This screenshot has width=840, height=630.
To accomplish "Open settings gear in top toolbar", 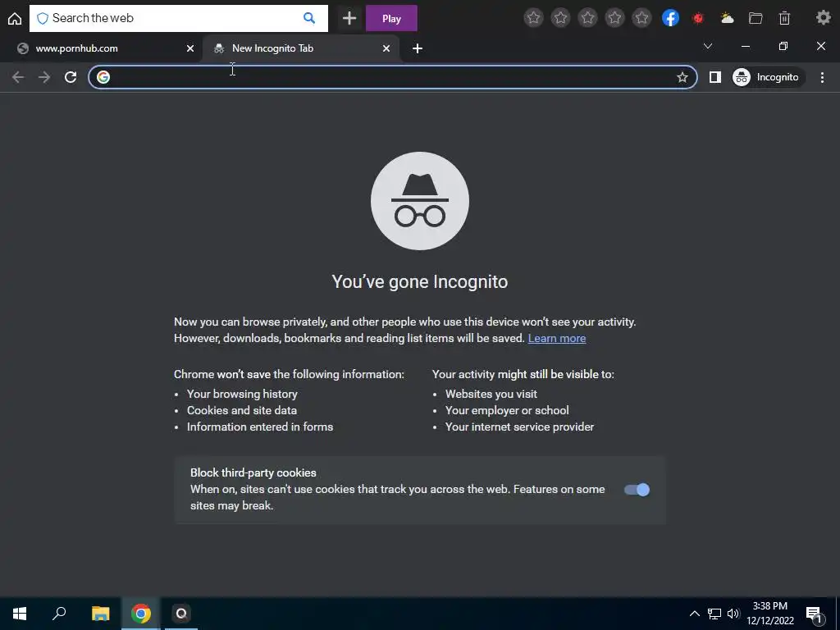I will coord(824,18).
